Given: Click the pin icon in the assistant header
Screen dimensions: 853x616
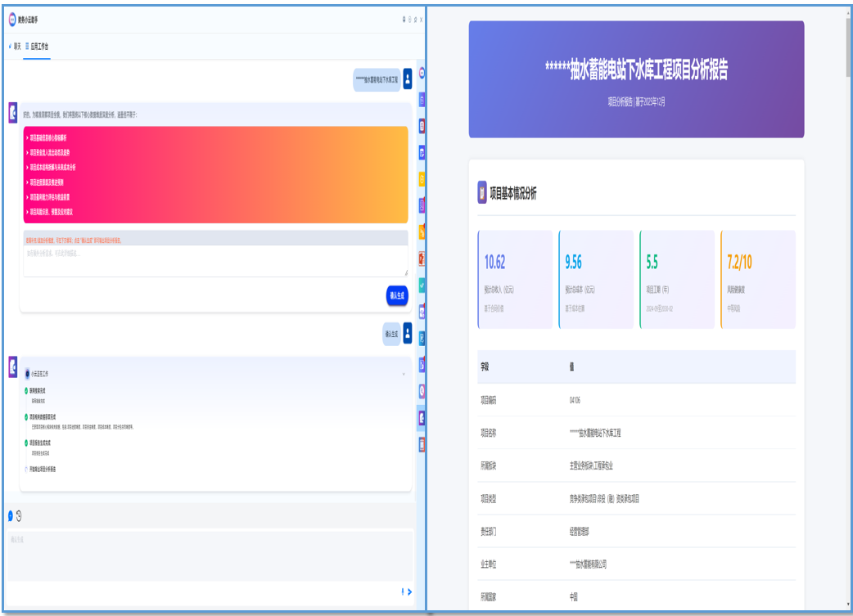Looking at the screenshot, I should click(x=415, y=20).
